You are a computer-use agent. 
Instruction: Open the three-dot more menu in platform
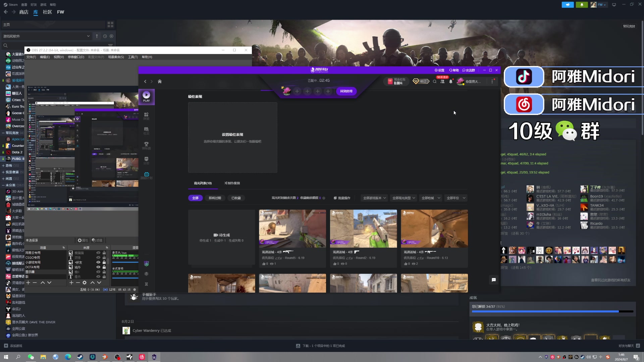pyautogui.click(x=492, y=81)
